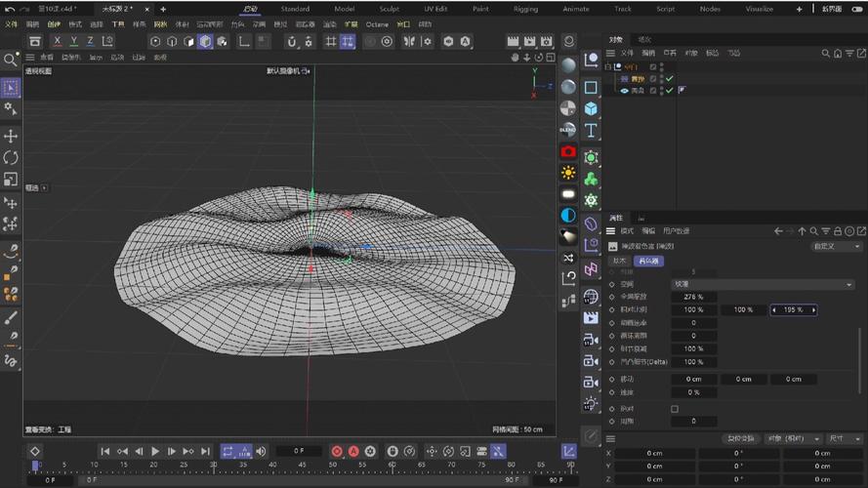This screenshot has width=868, height=488.
Task: Click the Symmetry butterfly icon in toolbar
Action: pyautogui.click(x=409, y=42)
